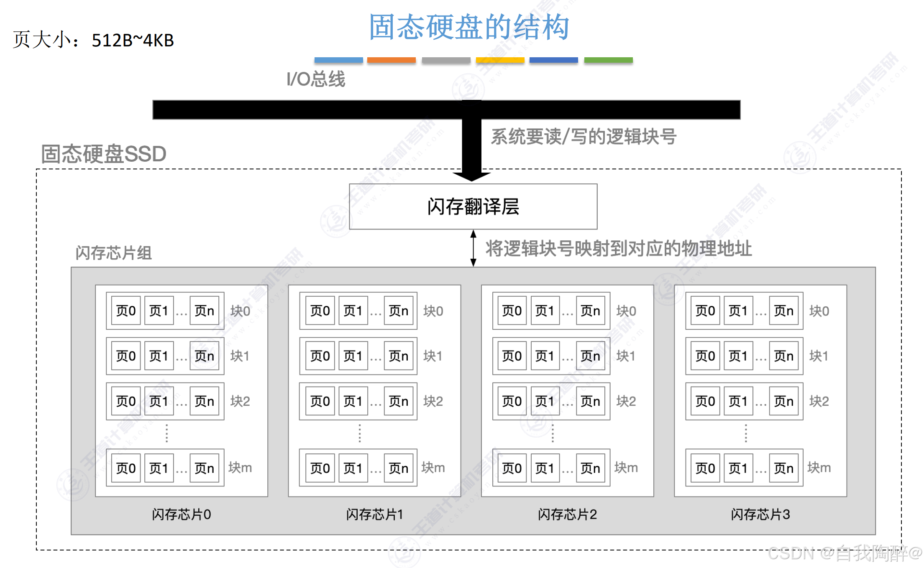Screen dimensions: 924x568
Task: Click the 页大小：512B~4KB note
Action: [x=93, y=40]
